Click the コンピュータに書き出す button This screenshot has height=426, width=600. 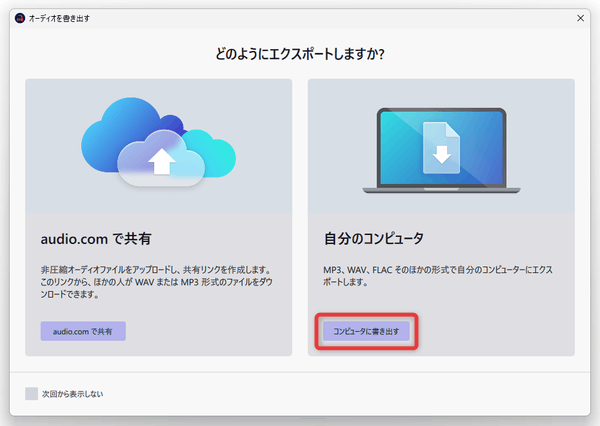click(366, 331)
